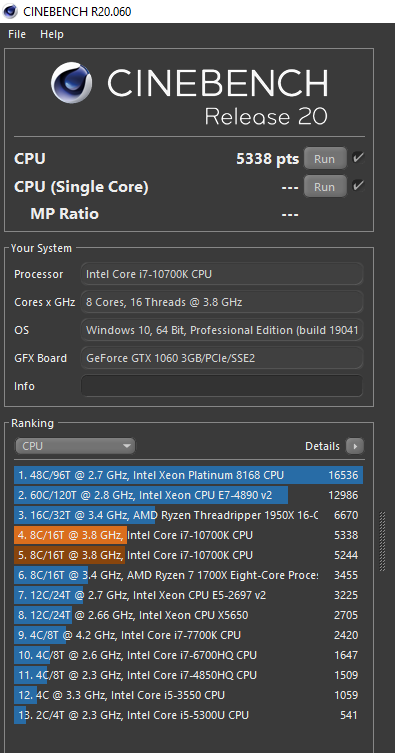395x753 pixels.
Task: Toggle the CPU (Single Core) checkbox
Action: point(358,185)
